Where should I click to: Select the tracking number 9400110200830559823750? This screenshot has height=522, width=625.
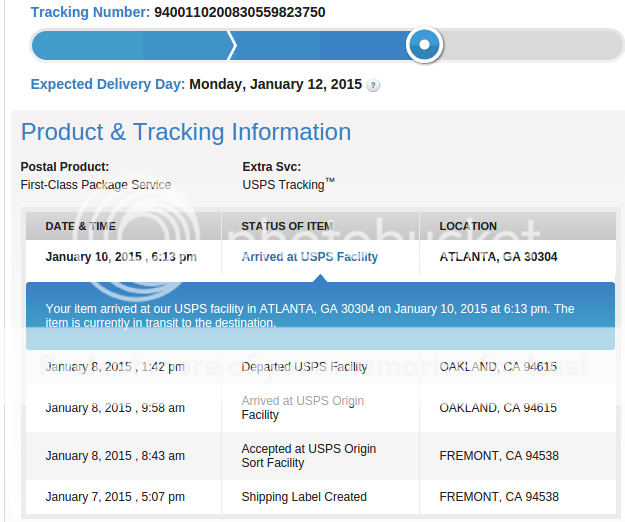[x=239, y=13]
